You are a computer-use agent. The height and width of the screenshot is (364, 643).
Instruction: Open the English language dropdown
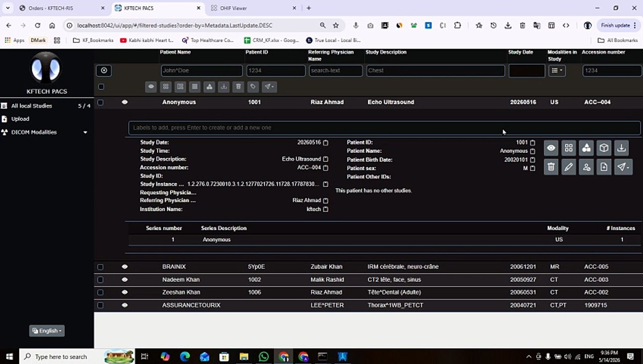(x=47, y=331)
